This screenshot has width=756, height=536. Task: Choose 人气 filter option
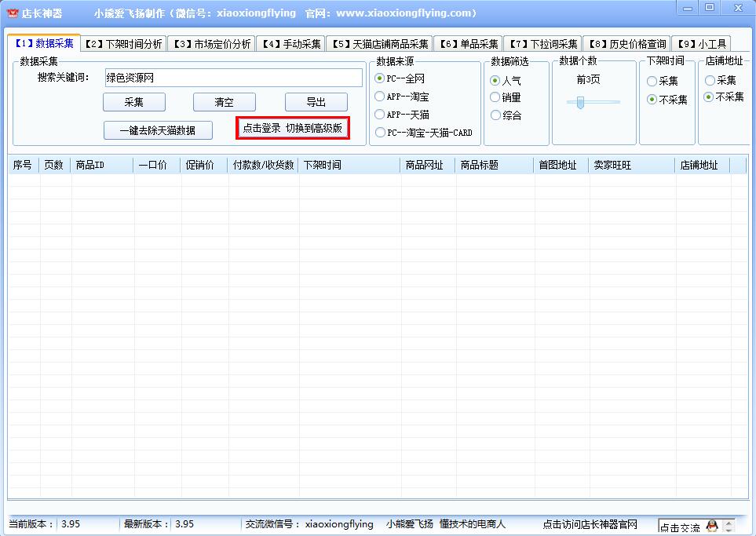[506, 81]
